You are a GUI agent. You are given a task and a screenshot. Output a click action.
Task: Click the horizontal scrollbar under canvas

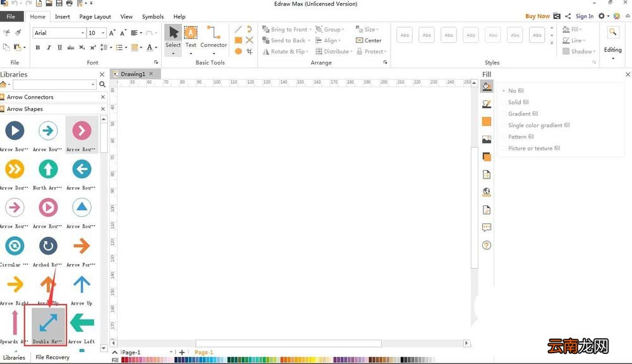[289, 343]
